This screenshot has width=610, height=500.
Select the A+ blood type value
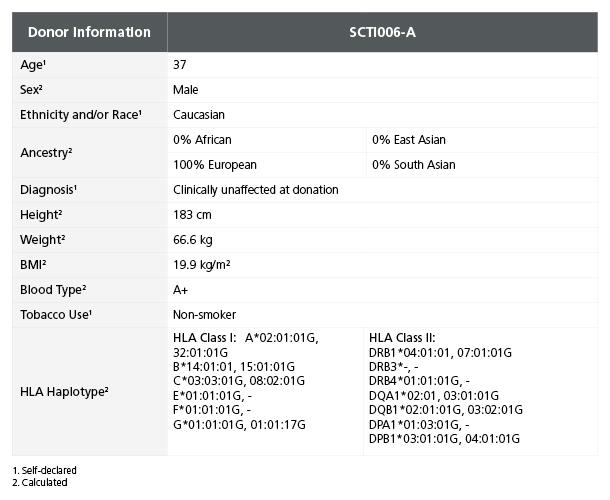click(x=181, y=290)
